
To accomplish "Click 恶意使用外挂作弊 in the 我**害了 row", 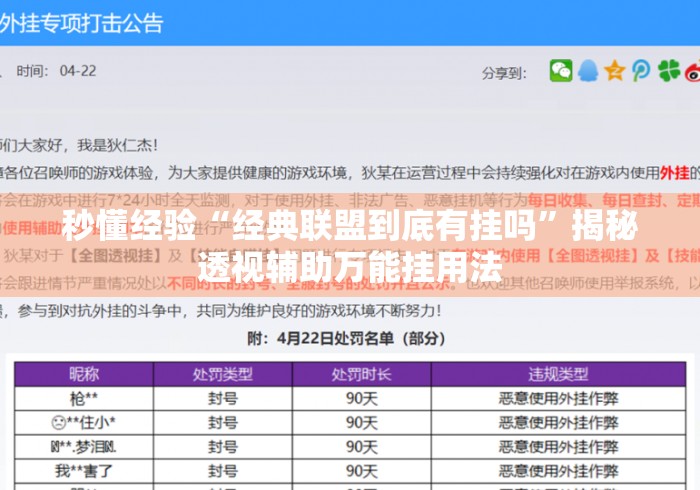I will [x=558, y=471].
